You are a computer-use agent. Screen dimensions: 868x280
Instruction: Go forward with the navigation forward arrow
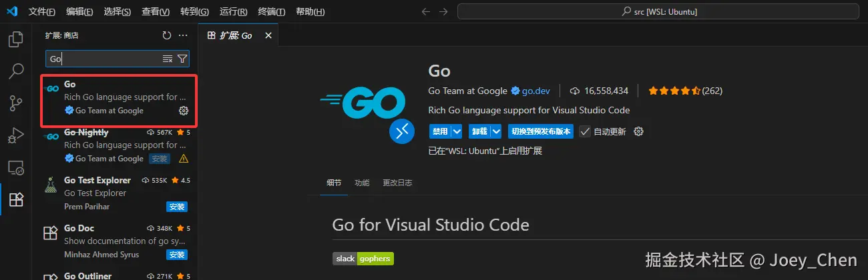pyautogui.click(x=444, y=11)
